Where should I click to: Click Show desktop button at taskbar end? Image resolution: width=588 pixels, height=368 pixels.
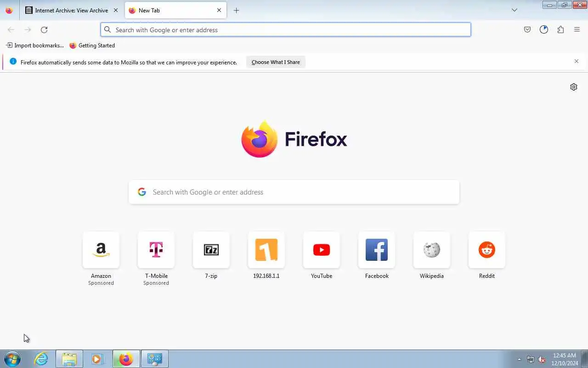pyautogui.click(x=584, y=359)
